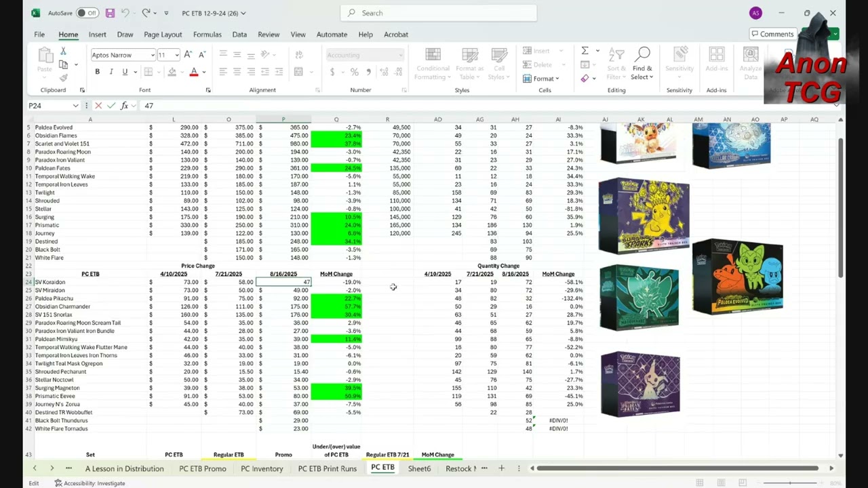Open the Name Box dropdown arrow

pos(75,106)
